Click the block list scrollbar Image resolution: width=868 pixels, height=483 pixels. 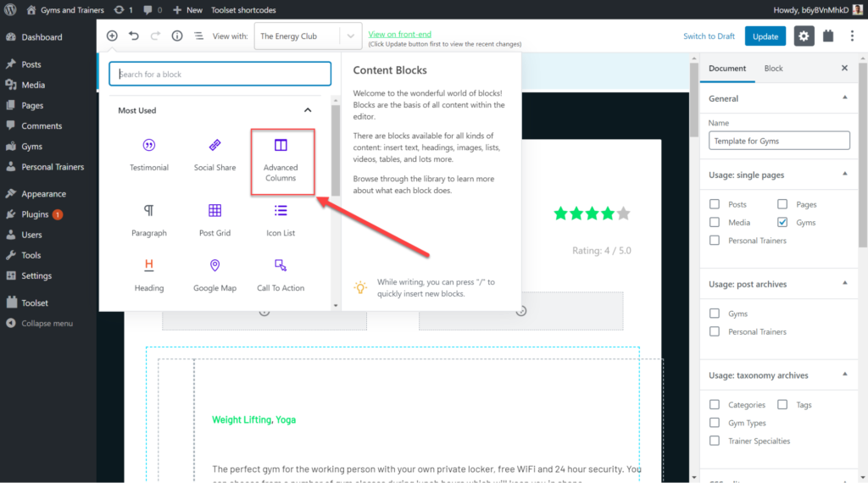(x=336, y=149)
